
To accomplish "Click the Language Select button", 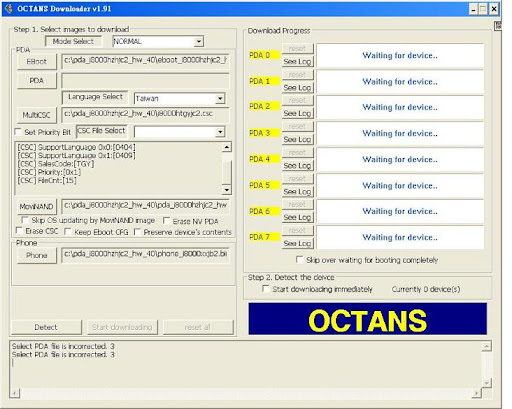I will 95,97.
